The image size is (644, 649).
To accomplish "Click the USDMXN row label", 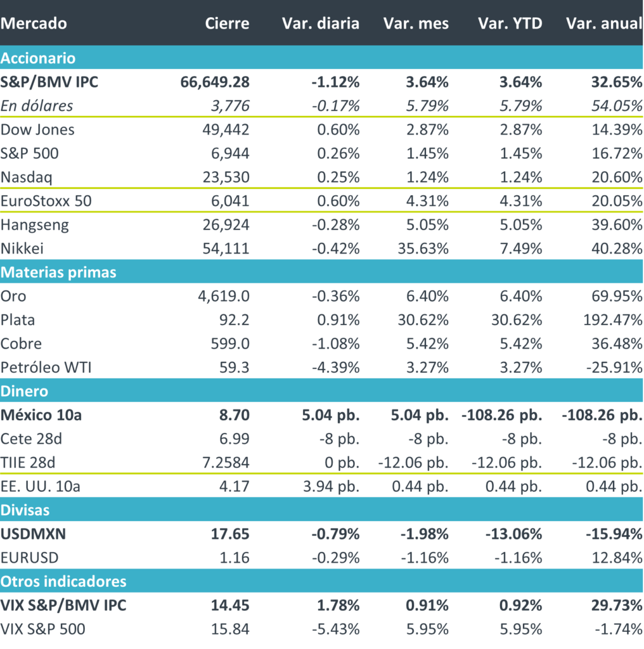I will pos(34,534).
